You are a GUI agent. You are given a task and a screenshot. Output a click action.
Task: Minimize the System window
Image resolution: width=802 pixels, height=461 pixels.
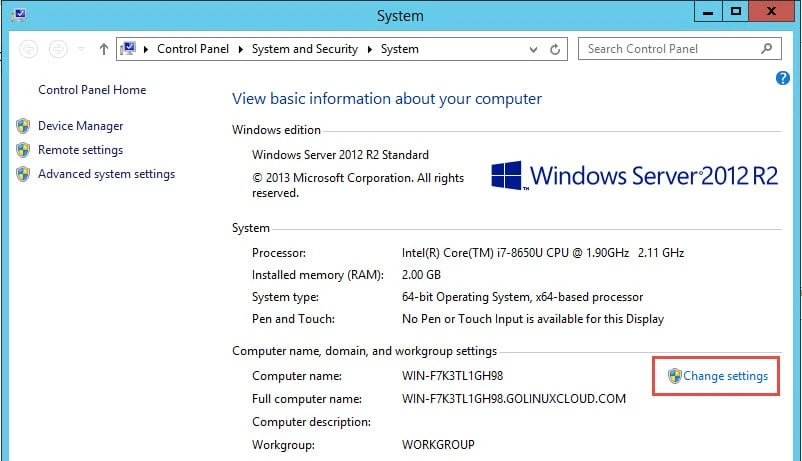[708, 12]
